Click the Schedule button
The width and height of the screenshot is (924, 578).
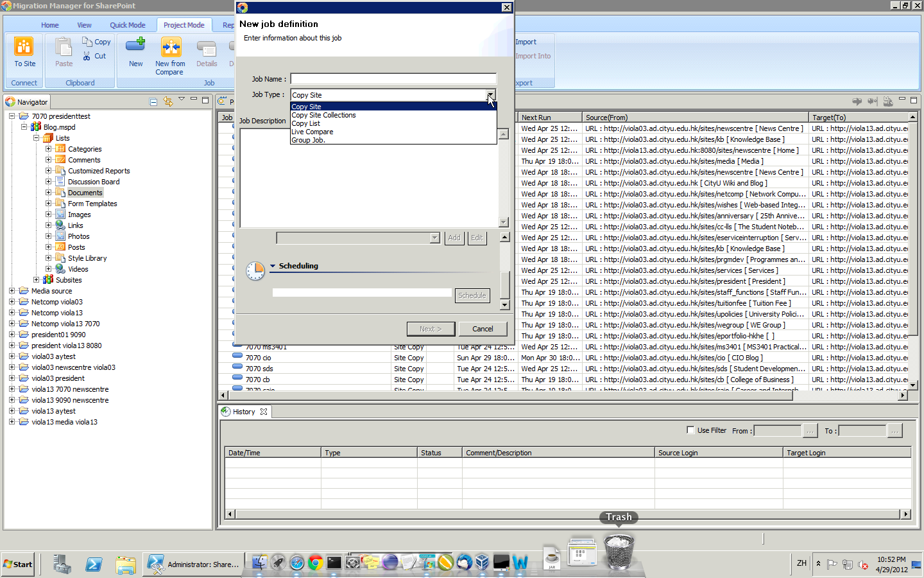tap(472, 295)
